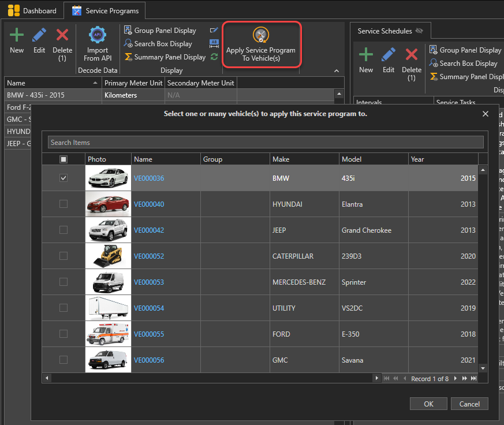Check the box for the Jeep Grand Cherokee

64,230
